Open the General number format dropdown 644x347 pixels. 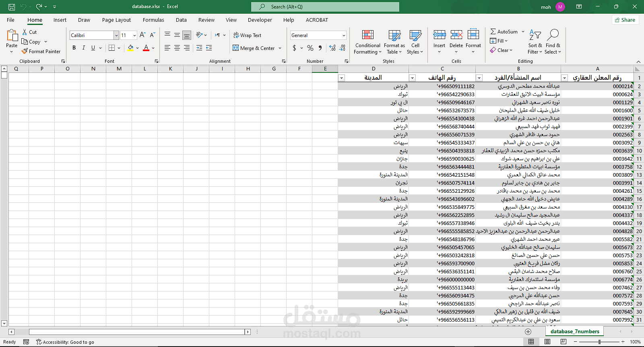pyautogui.click(x=344, y=35)
